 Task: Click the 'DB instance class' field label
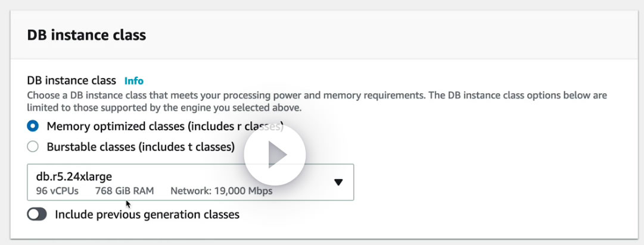click(71, 81)
